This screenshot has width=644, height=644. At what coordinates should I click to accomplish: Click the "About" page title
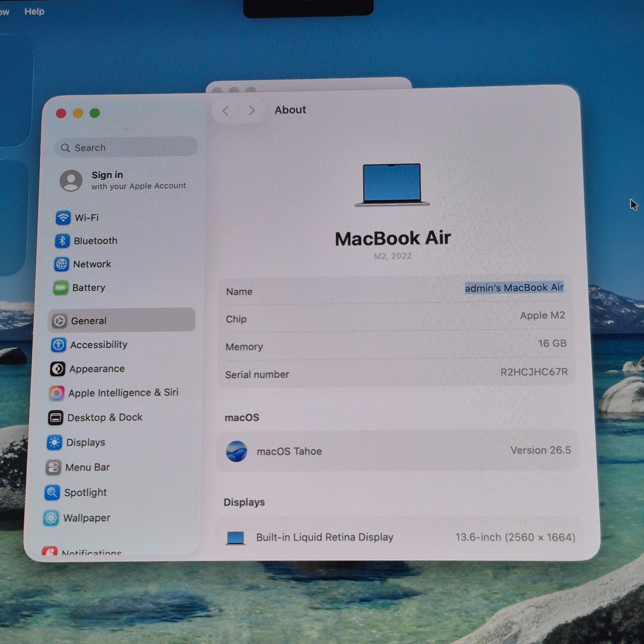click(290, 110)
